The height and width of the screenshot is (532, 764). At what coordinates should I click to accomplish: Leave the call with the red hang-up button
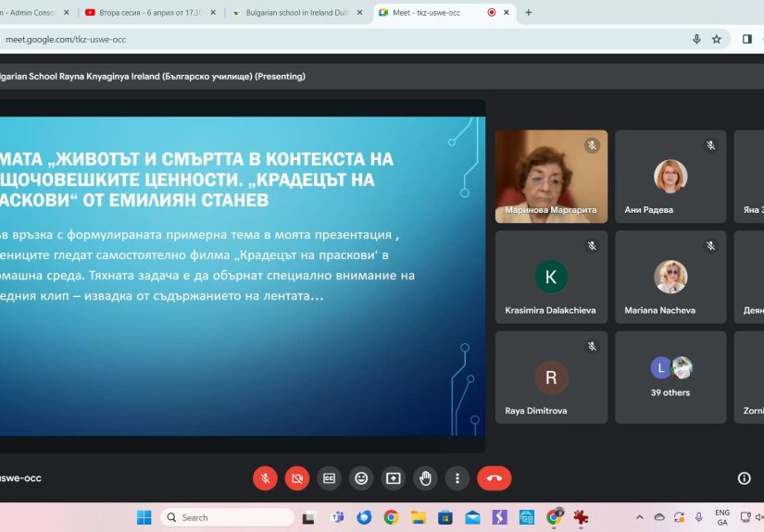point(494,478)
